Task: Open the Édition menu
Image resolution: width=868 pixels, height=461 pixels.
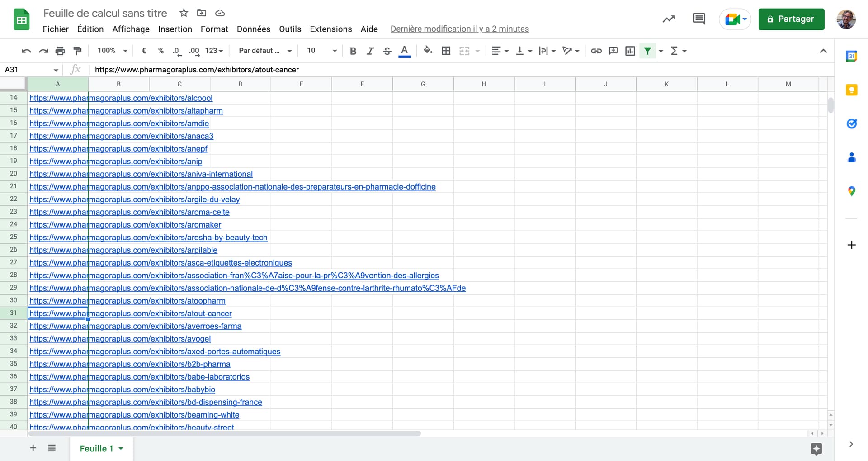Action: point(90,29)
